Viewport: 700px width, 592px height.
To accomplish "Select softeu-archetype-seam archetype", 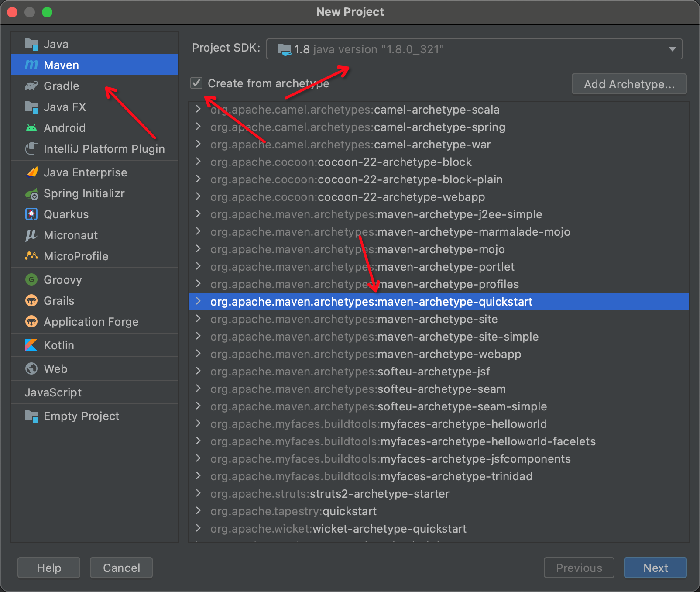I will 439,389.
